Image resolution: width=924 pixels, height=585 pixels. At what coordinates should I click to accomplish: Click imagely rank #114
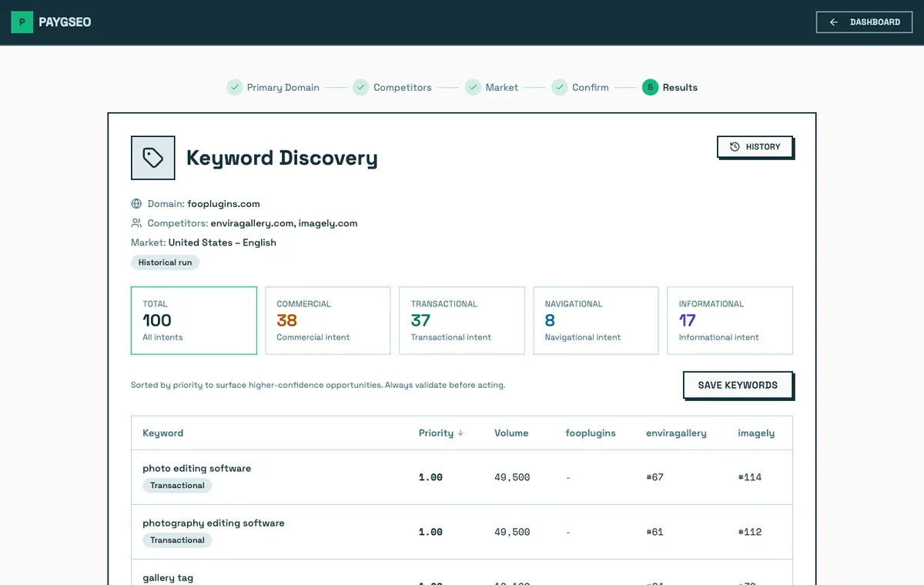pos(749,477)
